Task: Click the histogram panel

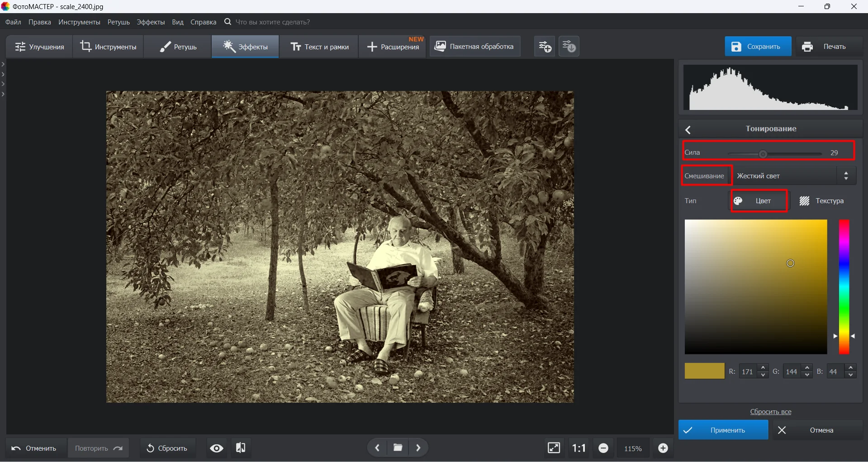Action: pos(770,87)
